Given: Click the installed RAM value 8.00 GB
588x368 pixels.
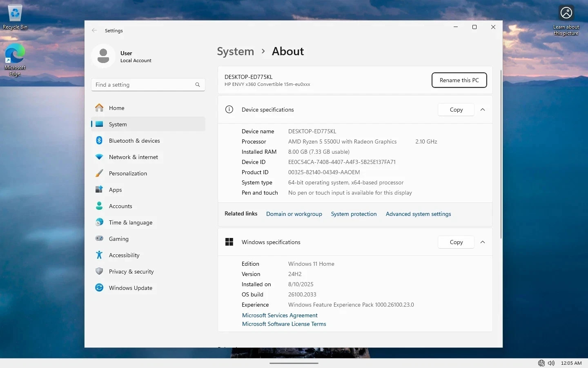Looking at the screenshot, I should point(319,152).
